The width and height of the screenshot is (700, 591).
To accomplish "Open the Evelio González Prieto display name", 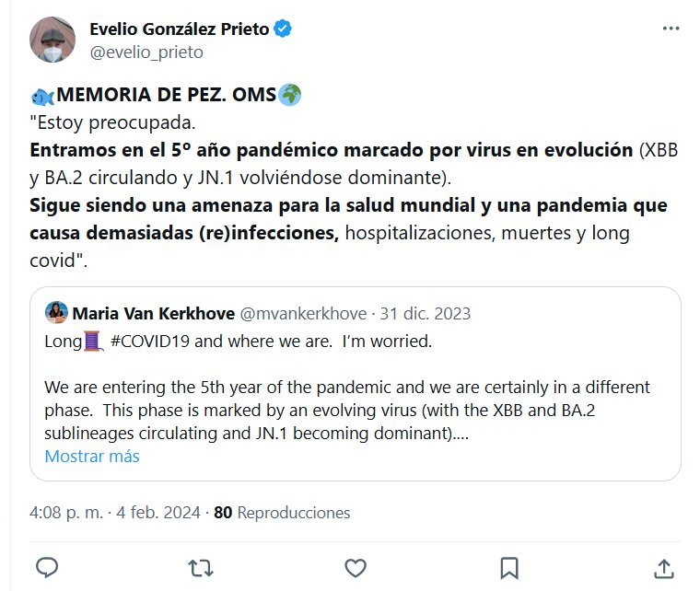I will (x=179, y=29).
